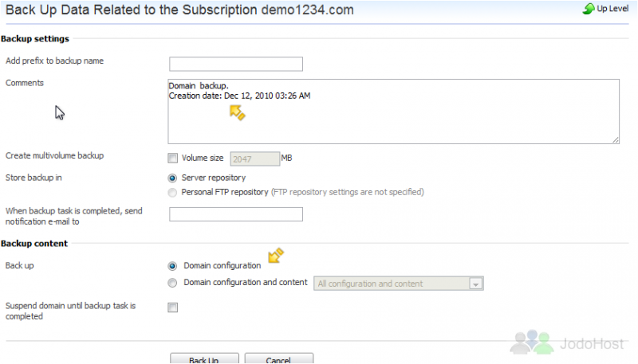Screen dimensions: 638x364
Task: Click the green Up Level arrow icon
Action: [589, 9]
